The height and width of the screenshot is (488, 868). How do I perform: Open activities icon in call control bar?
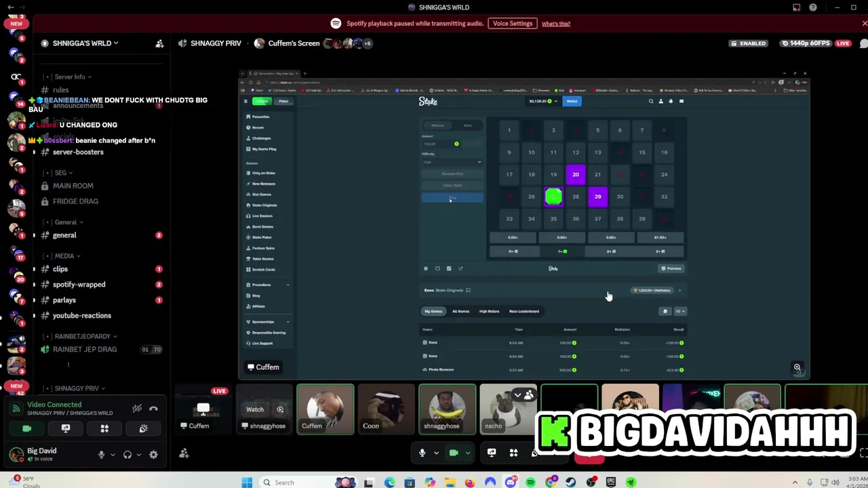coord(513,453)
